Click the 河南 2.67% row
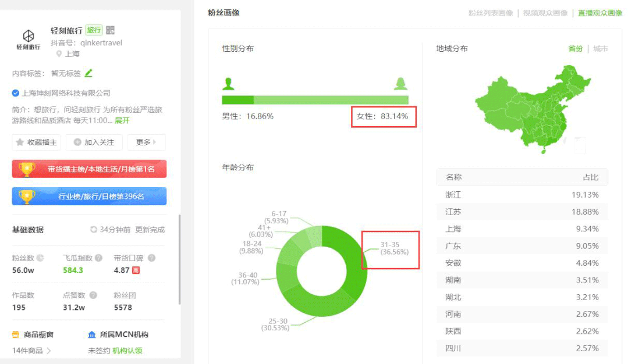Screen dimensions: 628x364 click(522, 314)
